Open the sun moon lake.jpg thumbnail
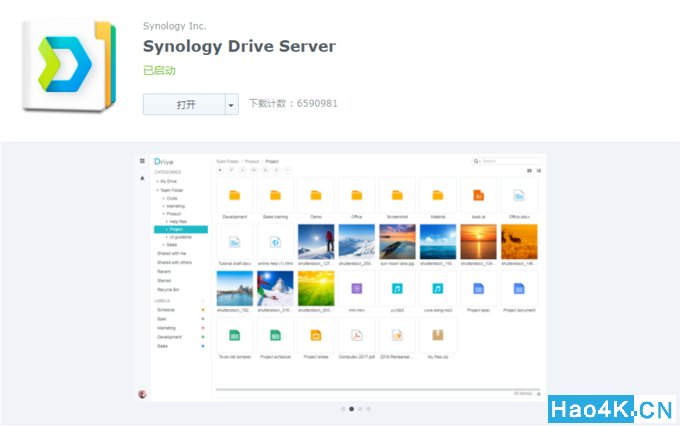680x426 pixels. (x=397, y=242)
